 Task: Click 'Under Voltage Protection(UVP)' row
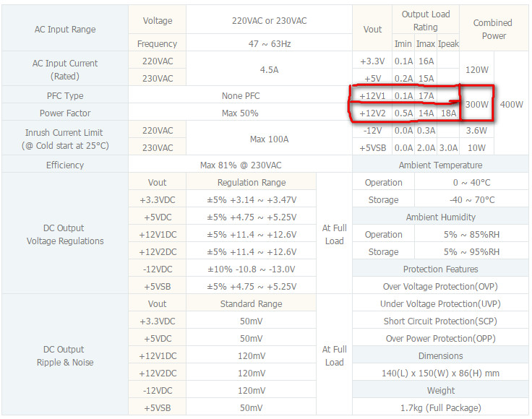click(x=440, y=303)
